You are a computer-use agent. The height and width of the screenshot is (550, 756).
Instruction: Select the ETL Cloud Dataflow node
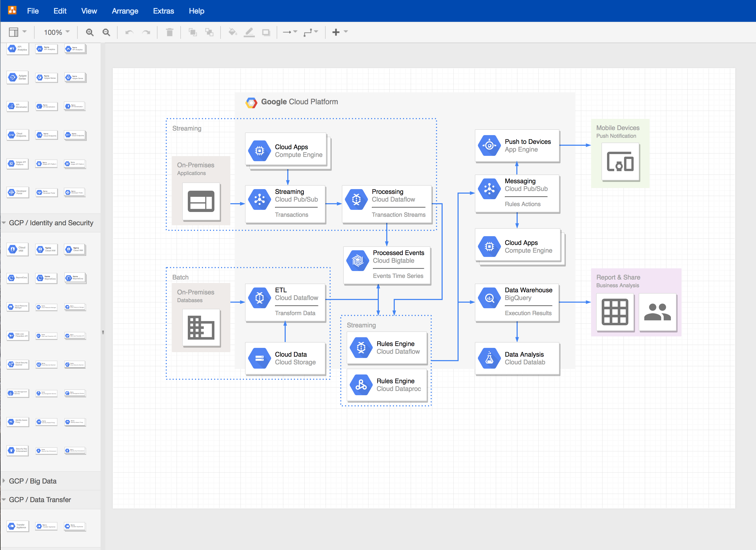[x=285, y=303]
